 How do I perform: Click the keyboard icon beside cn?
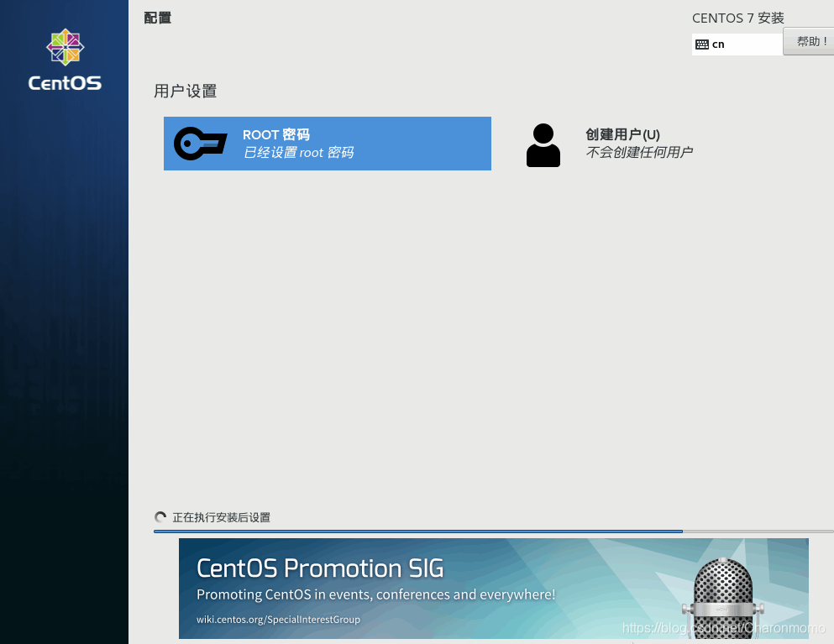pos(702,45)
